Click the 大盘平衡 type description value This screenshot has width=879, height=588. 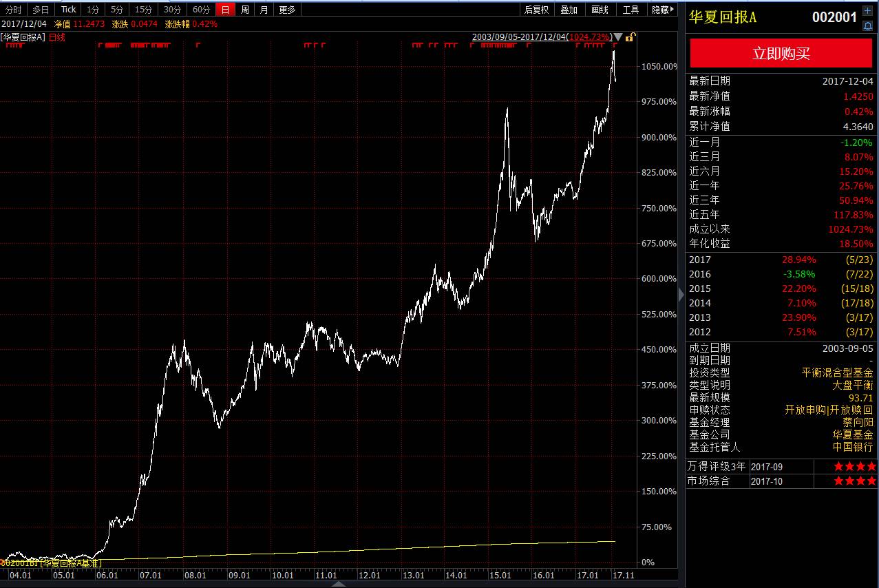[852, 385]
